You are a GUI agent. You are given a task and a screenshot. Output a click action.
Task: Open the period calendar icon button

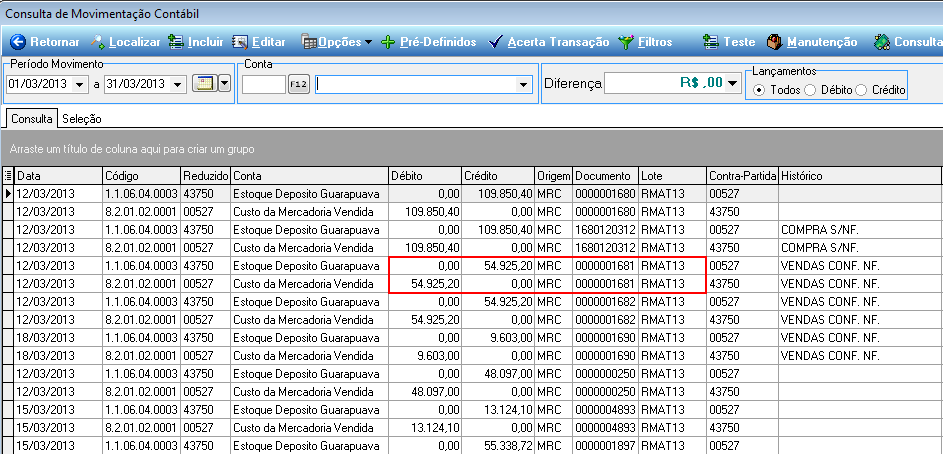click(204, 84)
